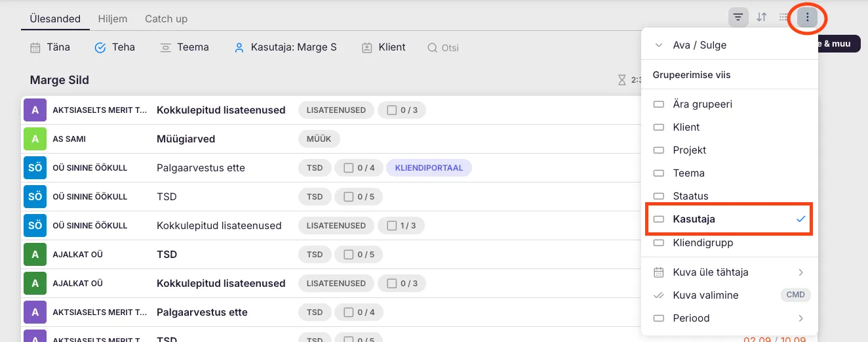Switch to the Catch up tab
Screen dimensions: 868x342
[166, 19]
